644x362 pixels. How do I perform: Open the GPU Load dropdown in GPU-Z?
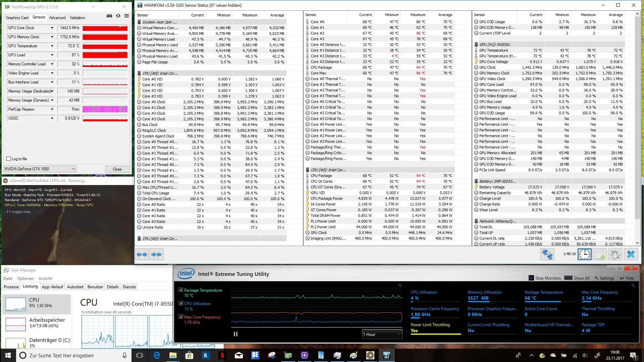(x=52, y=55)
